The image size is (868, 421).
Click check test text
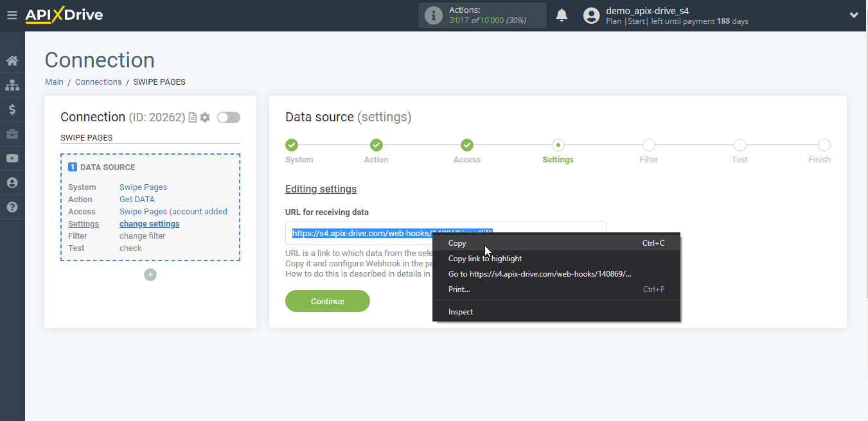(x=130, y=248)
